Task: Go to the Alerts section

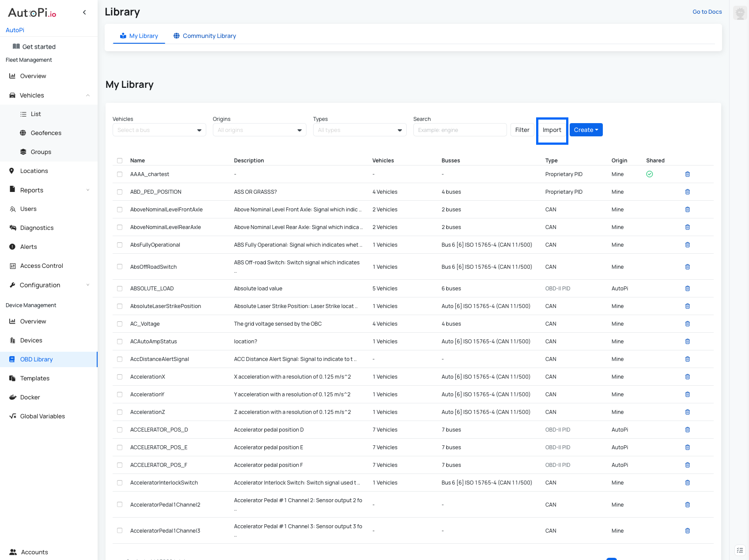Action: 28,247
